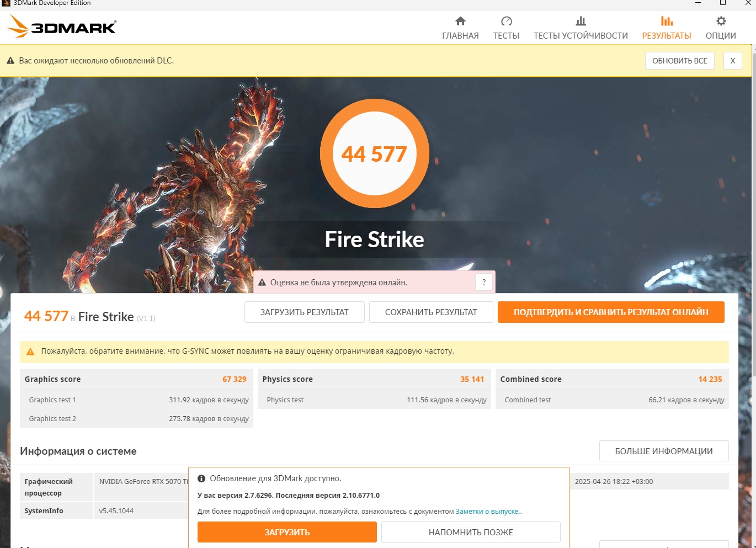Click ЗАГРУЗИТЬ РЕЗУЛЬТАТ button

point(305,312)
